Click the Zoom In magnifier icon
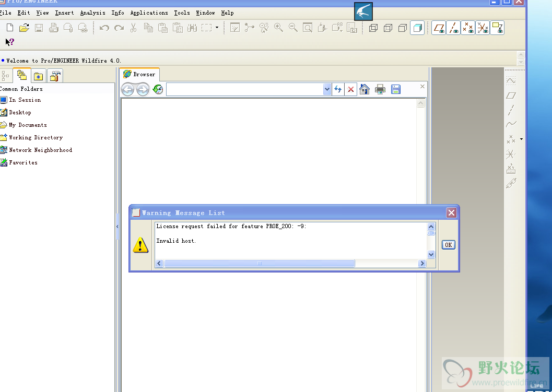Viewport: 552px width, 392px height. coord(278,28)
